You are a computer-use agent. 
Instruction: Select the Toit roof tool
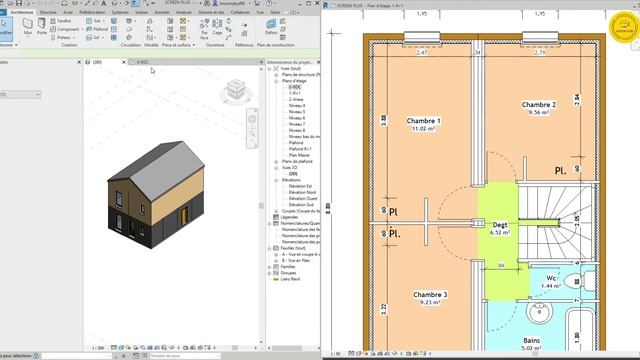(x=93, y=21)
